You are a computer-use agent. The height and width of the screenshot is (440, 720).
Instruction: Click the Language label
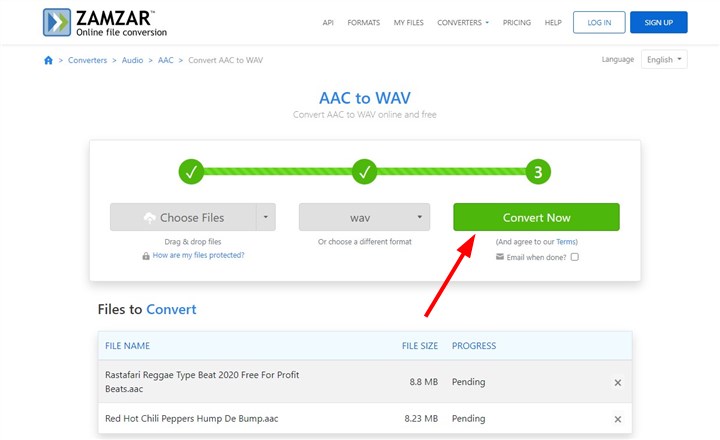(618, 59)
